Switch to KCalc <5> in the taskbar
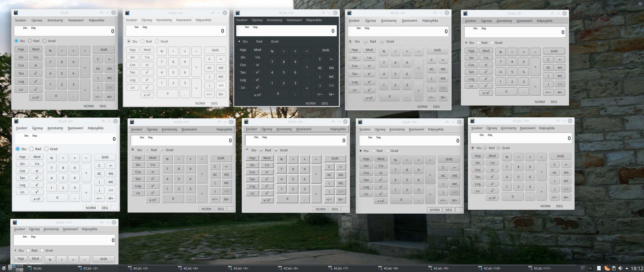The image size is (644, 272). (251, 268)
